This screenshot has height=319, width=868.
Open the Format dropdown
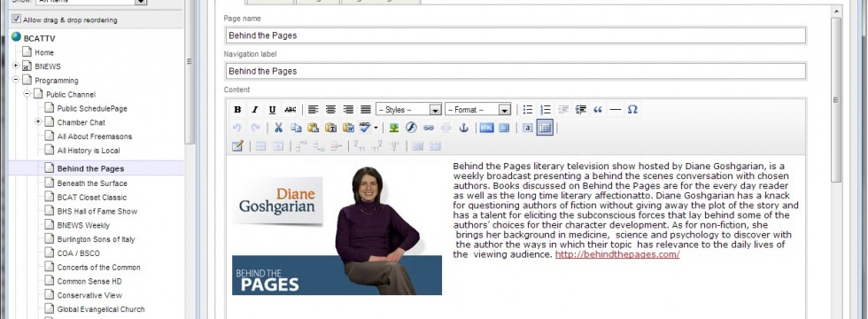(477, 110)
